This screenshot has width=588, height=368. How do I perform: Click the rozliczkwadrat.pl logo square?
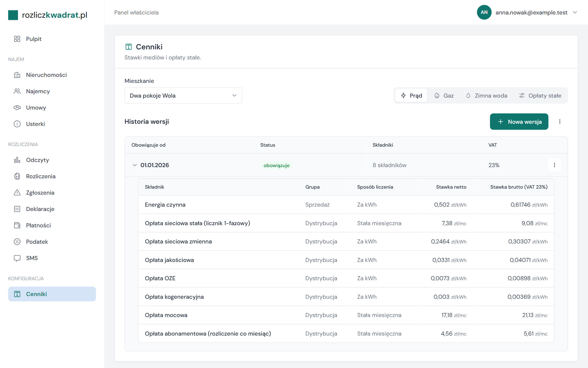pyautogui.click(x=13, y=15)
